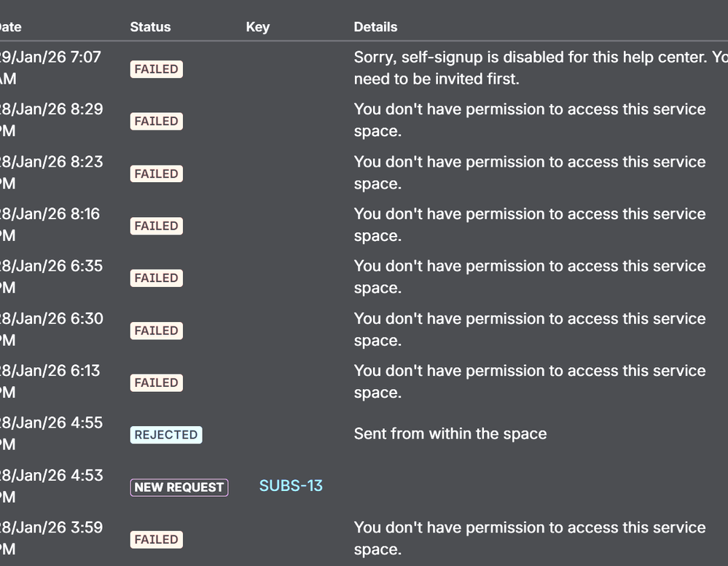This screenshot has height=566, width=728.
Task: Click the Key column header
Action: (257, 27)
